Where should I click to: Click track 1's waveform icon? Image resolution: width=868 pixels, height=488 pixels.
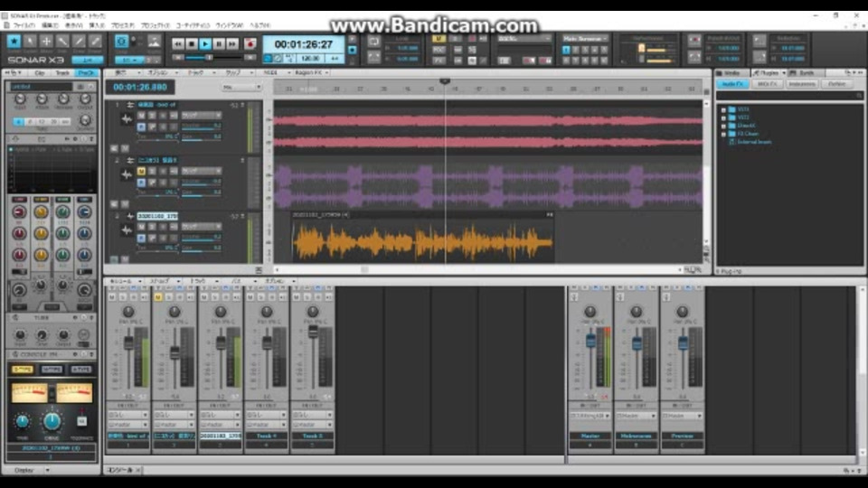point(127,118)
